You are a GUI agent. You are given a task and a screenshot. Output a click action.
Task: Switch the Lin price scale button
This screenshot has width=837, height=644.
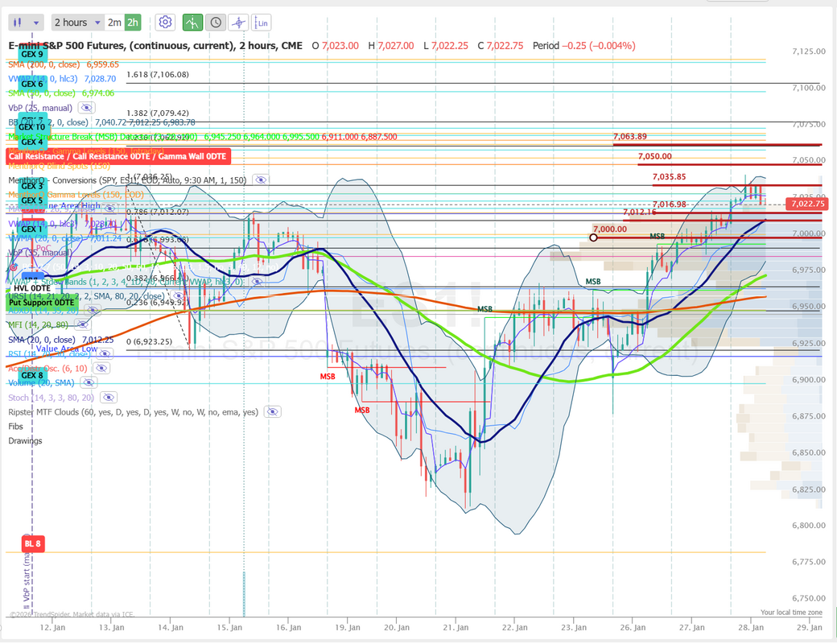point(262,23)
